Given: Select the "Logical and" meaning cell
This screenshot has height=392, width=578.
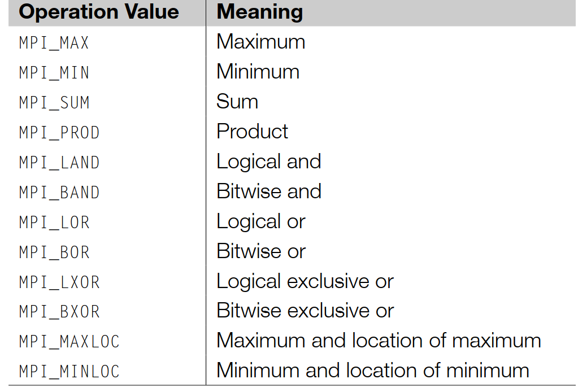Looking at the screenshot, I should click(x=268, y=162).
